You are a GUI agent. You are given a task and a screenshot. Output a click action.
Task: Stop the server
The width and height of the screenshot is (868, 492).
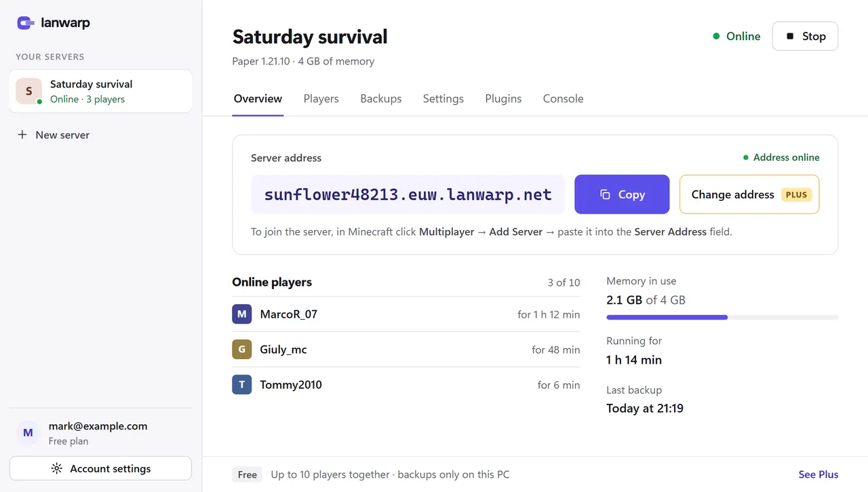click(805, 37)
